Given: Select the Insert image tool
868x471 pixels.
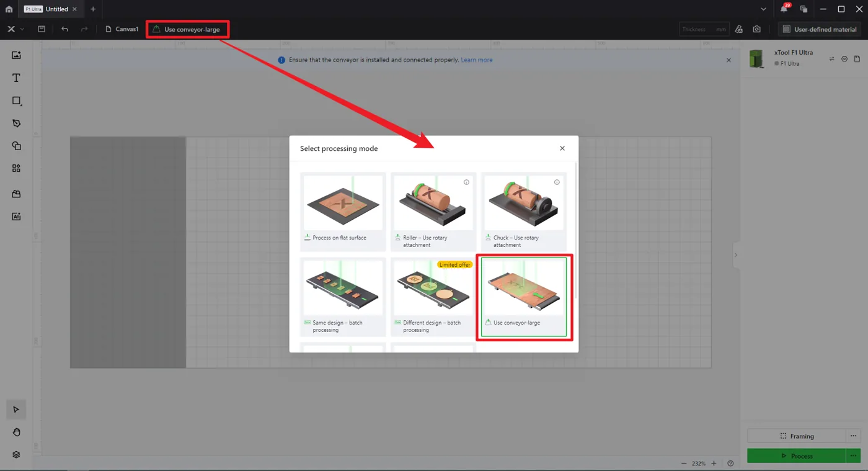Looking at the screenshot, I should pos(16,55).
